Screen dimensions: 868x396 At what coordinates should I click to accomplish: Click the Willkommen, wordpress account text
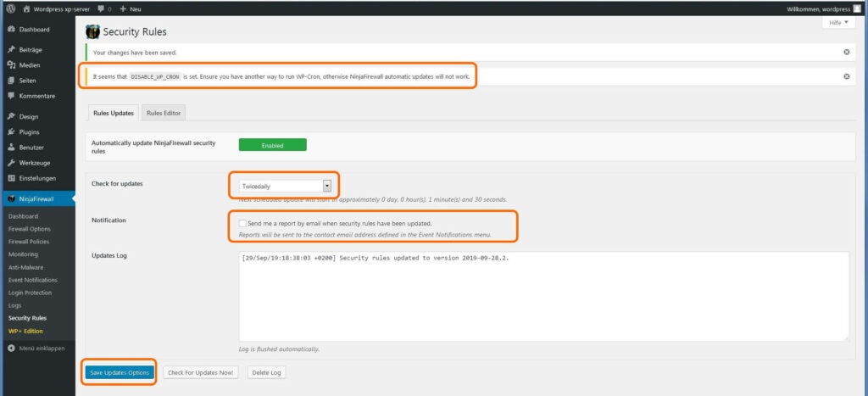818,9
